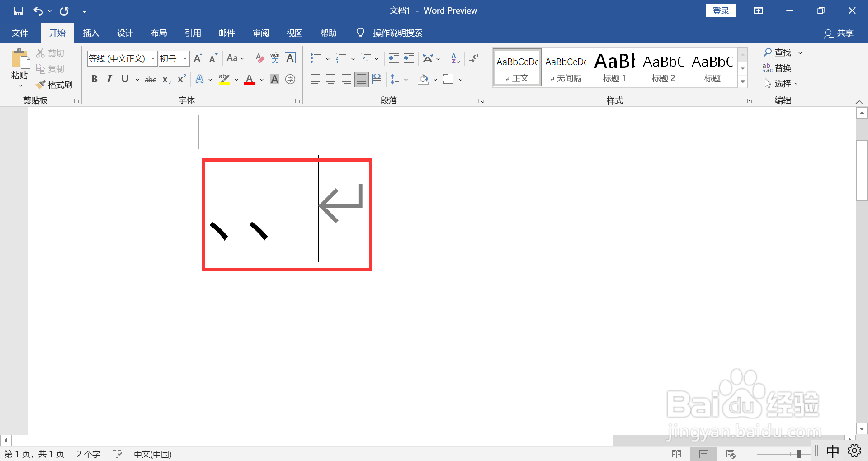Open the File (文件) tab

[x=20, y=33]
